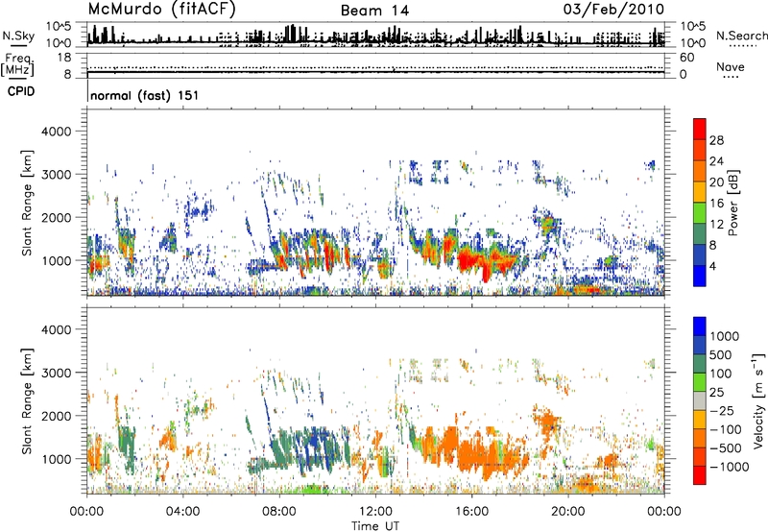Click the red bottom of the velocity colorbar
Screen dimensions: 768x532
(x=700, y=475)
